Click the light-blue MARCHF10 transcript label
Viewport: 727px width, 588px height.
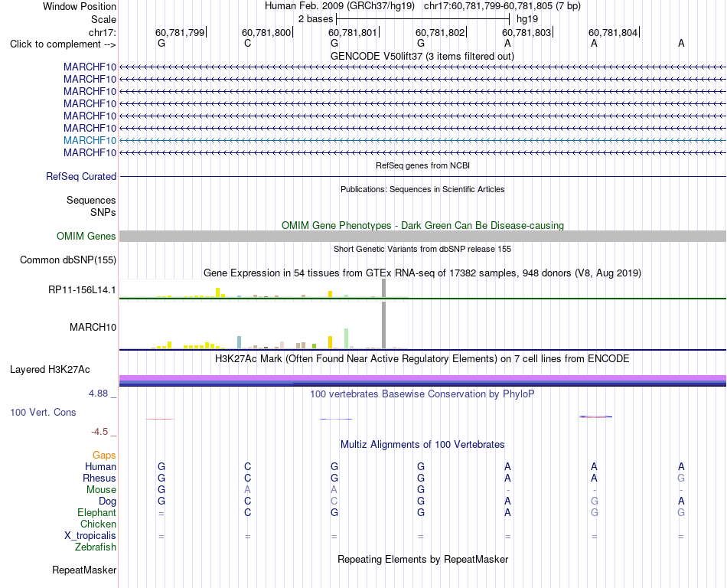pos(90,140)
